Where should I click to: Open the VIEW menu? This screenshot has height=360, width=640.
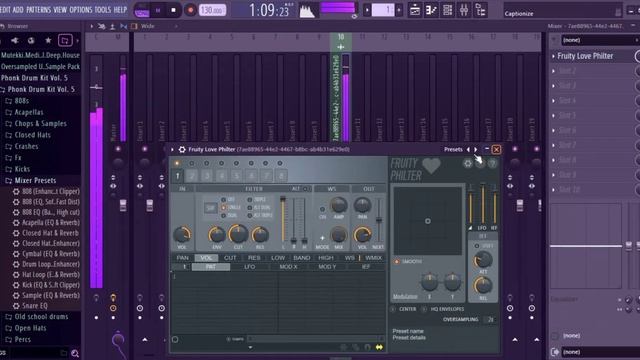tap(60, 9)
